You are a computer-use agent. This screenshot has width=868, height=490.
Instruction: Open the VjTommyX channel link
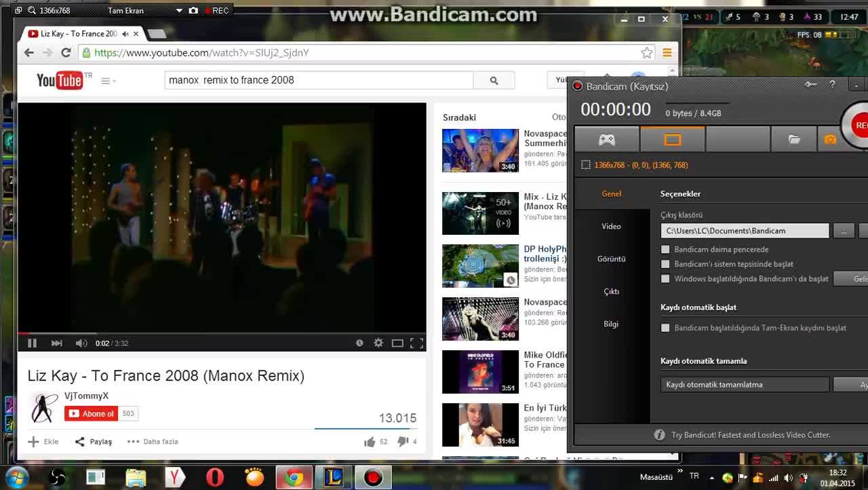point(86,396)
